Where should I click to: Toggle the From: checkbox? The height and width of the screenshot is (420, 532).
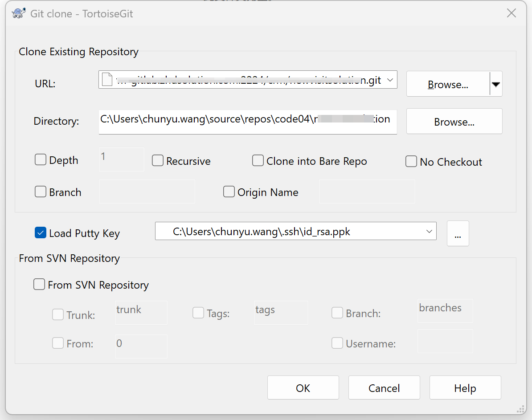pyautogui.click(x=57, y=343)
